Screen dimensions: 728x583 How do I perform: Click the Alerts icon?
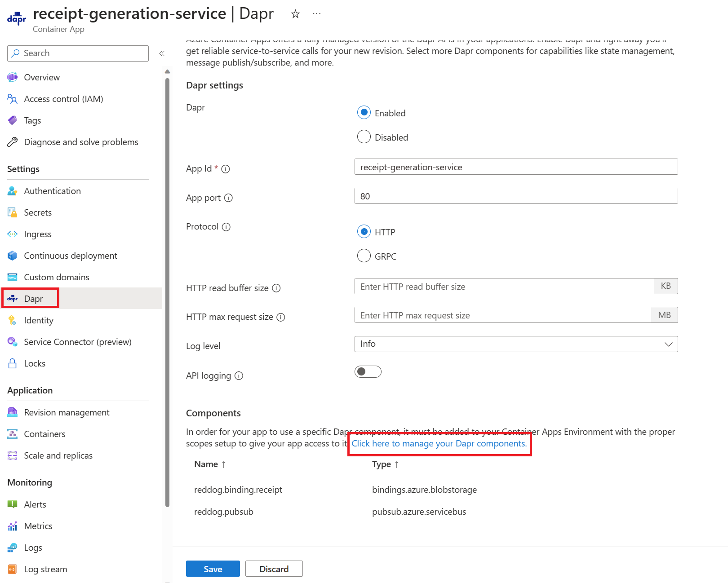13,504
